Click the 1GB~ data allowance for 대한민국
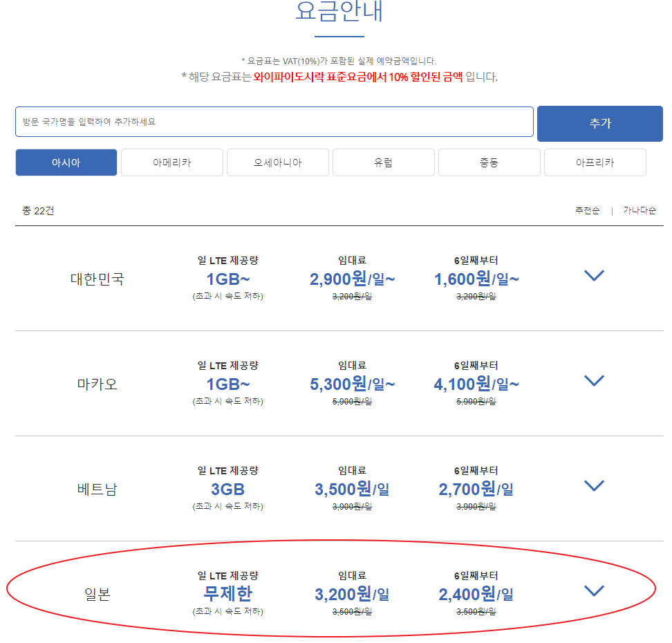672x643 pixels. click(x=228, y=279)
